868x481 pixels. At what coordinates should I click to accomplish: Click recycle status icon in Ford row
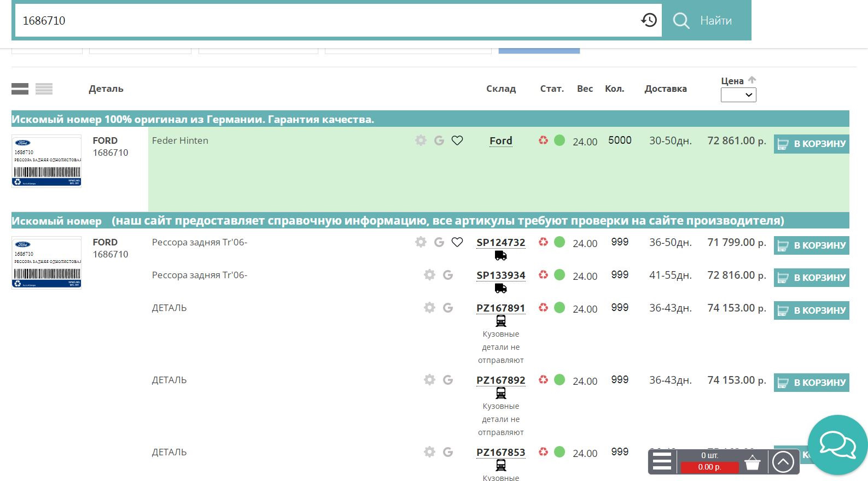coord(543,140)
